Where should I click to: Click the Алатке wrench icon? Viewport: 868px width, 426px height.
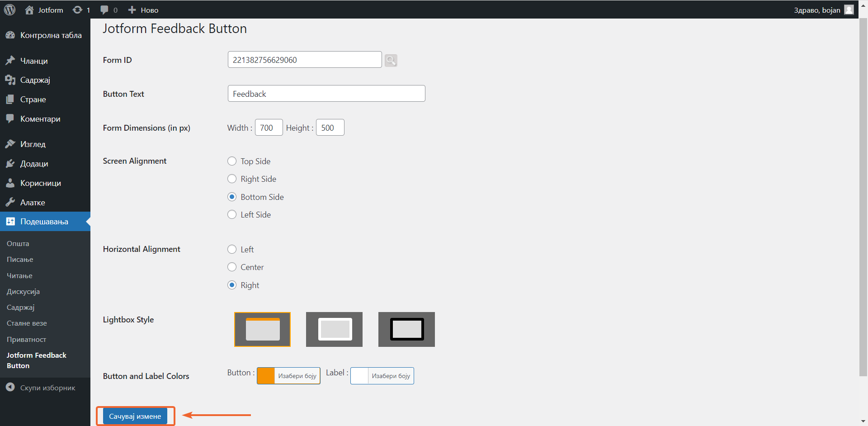pos(10,203)
